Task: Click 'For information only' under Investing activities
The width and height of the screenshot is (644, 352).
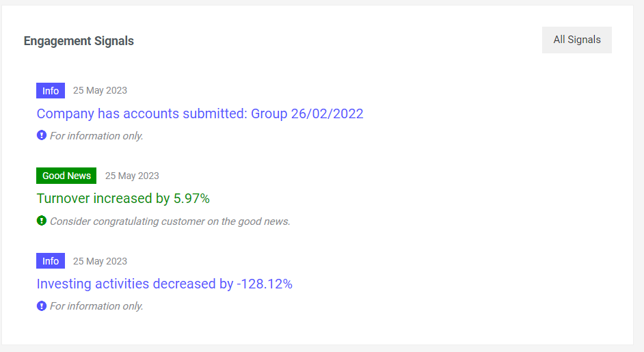Action: tap(96, 306)
